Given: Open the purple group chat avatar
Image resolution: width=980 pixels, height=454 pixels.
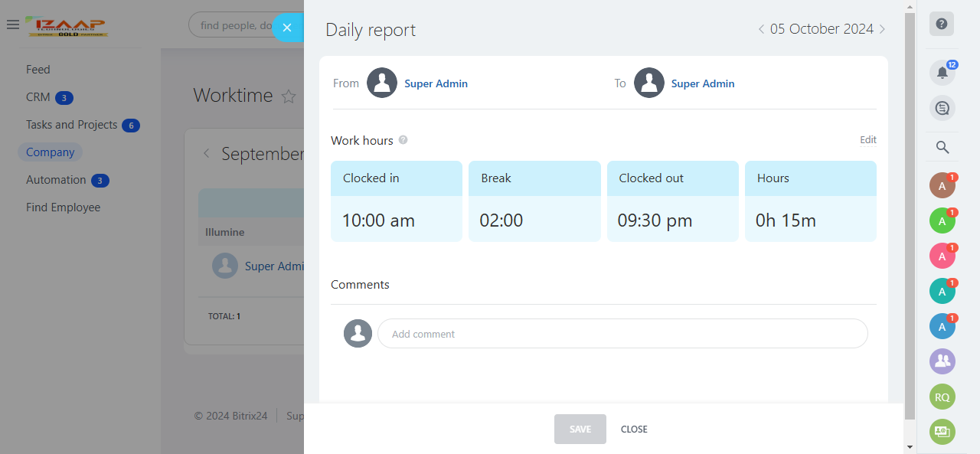Looking at the screenshot, I should tap(942, 361).
